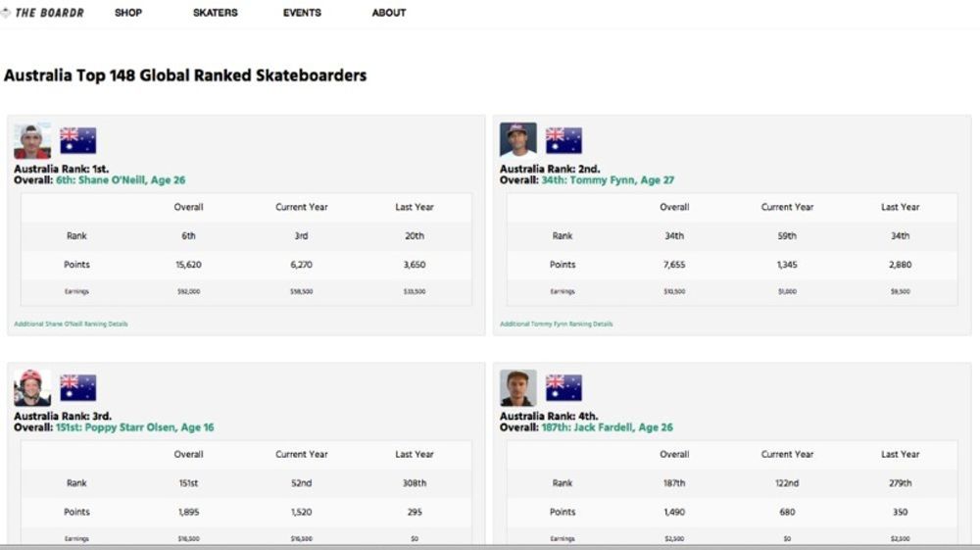Click Shane O'Neill's last year points 3,650

[x=415, y=265]
